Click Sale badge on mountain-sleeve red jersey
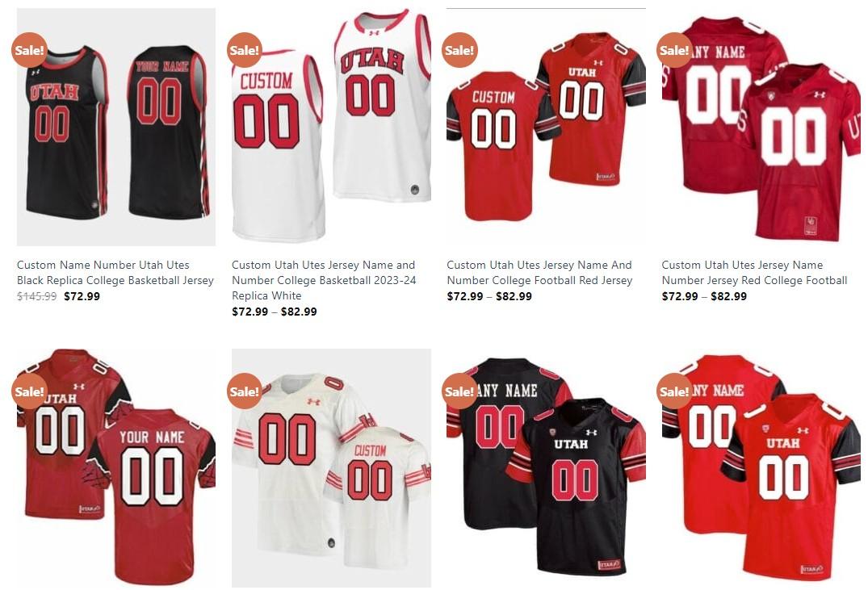The width and height of the screenshot is (868, 590). 29,391
